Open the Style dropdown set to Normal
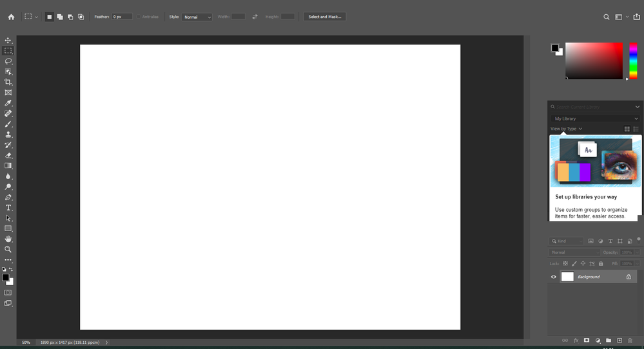 (x=197, y=17)
